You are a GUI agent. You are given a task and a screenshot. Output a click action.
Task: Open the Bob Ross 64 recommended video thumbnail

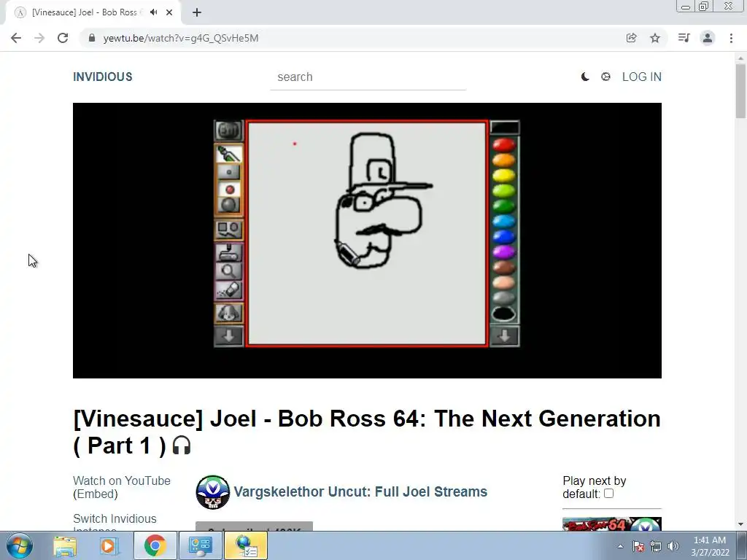click(x=612, y=524)
